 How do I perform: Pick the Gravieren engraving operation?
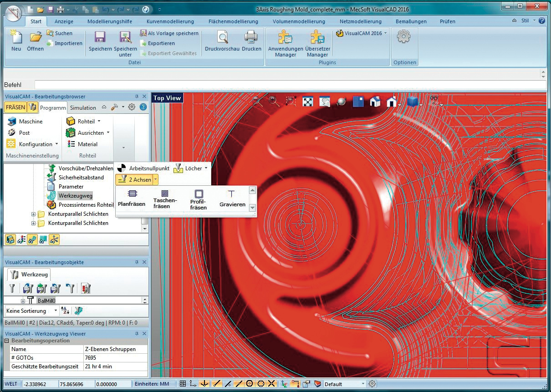232,198
